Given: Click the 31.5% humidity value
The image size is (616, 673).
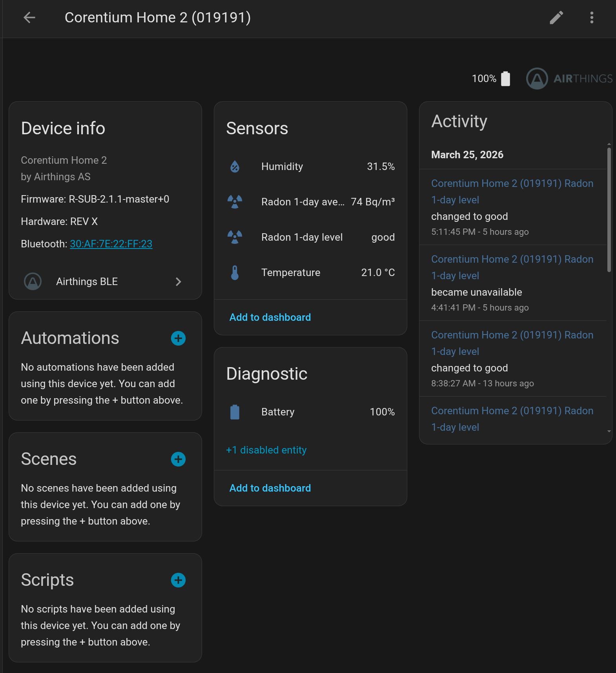Looking at the screenshot, I should pos(381,166).
